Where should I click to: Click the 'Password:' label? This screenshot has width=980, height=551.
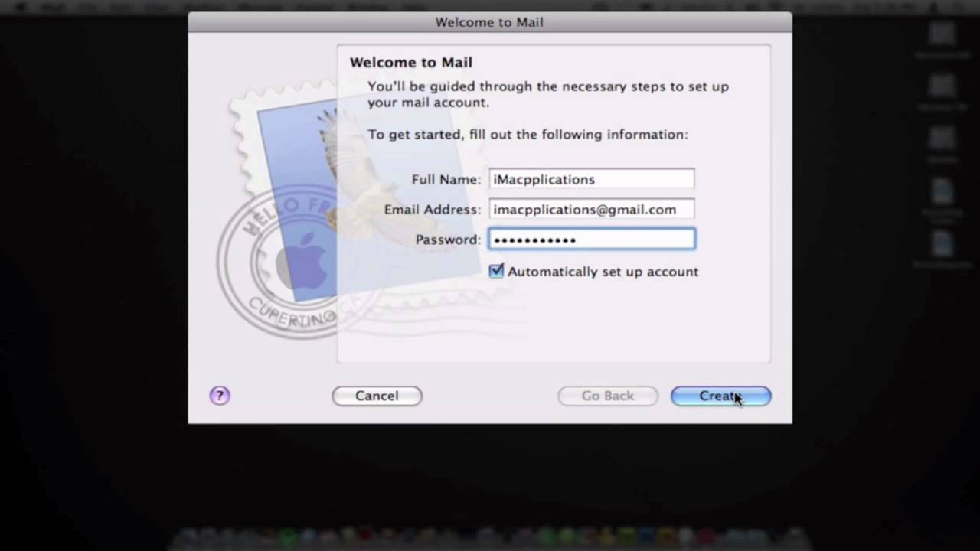click(448, 240)
